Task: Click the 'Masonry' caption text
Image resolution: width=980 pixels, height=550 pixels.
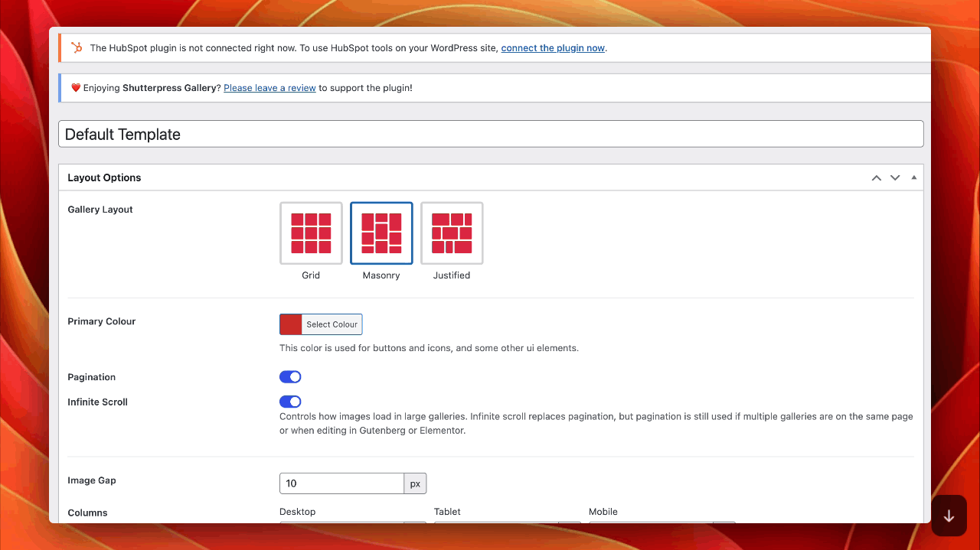Action: 381,275
